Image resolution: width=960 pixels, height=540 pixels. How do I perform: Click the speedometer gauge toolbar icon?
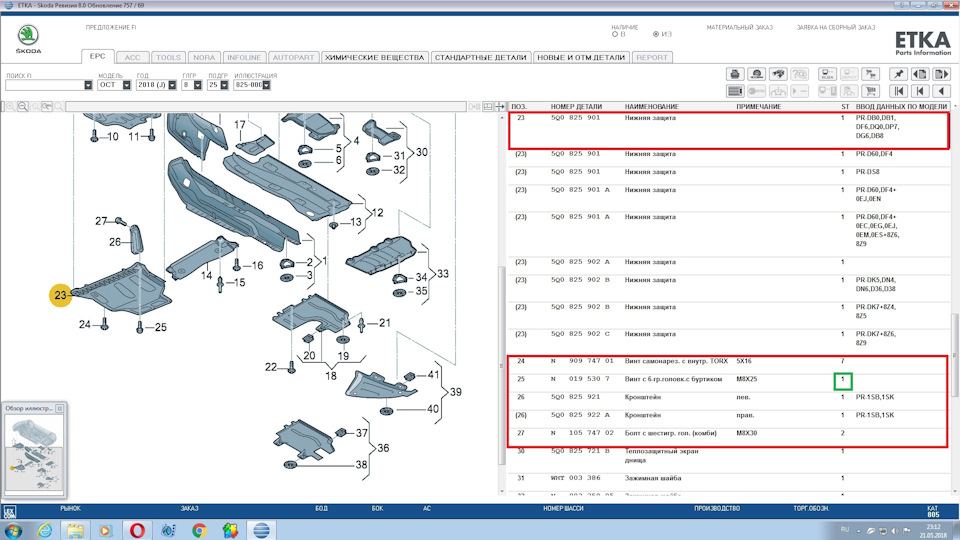pyautogui.click(x=757, y=74)
